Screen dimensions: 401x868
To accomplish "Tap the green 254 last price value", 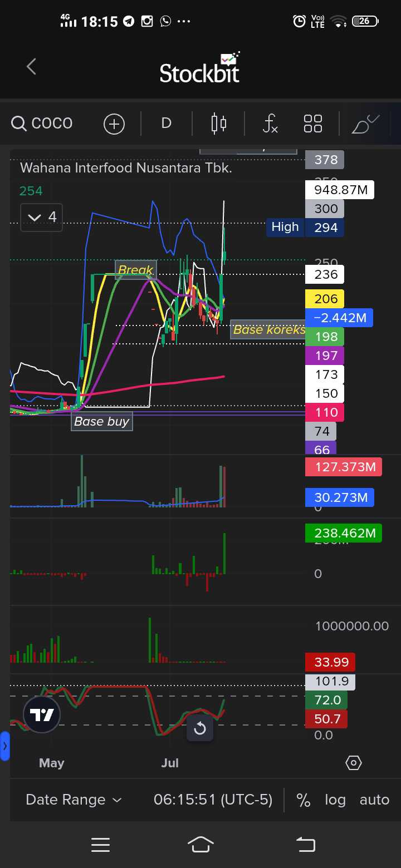I will point(31,191).
